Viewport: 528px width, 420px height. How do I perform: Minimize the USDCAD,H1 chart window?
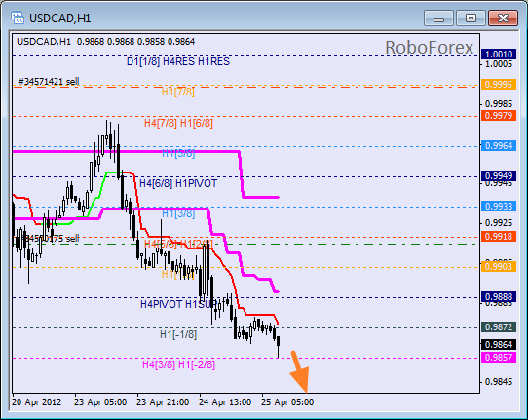point(438,19)
